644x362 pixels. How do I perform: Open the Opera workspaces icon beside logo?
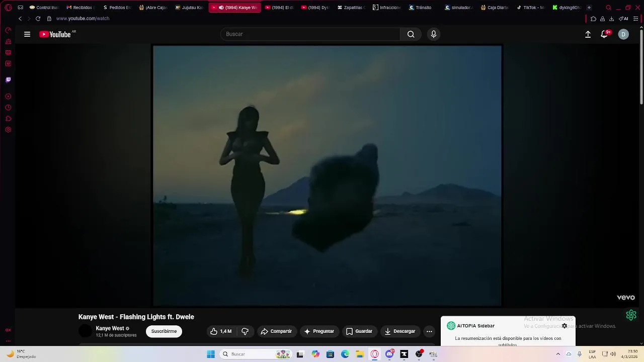(21, 8)
